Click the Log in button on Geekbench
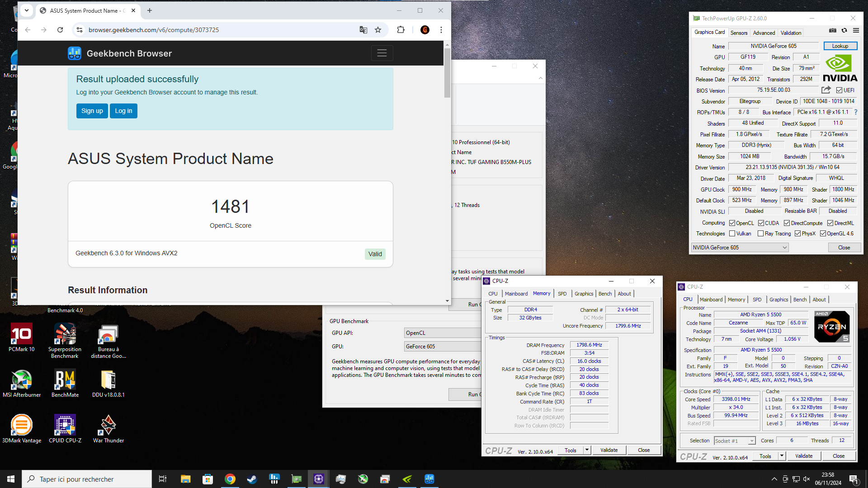This screenshot has width=868, height=488. [x=123, y=111]
